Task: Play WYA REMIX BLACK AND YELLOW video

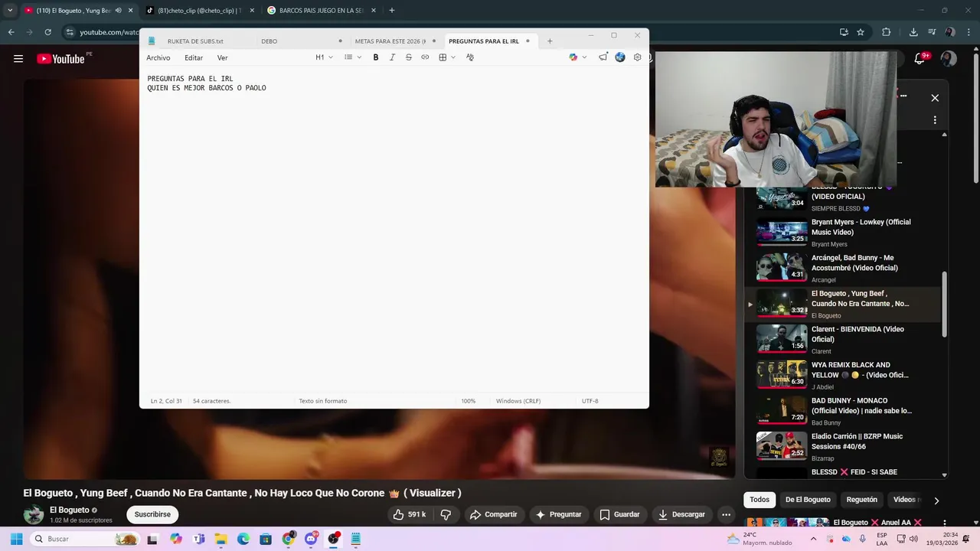Action: [x=842, y=376]
